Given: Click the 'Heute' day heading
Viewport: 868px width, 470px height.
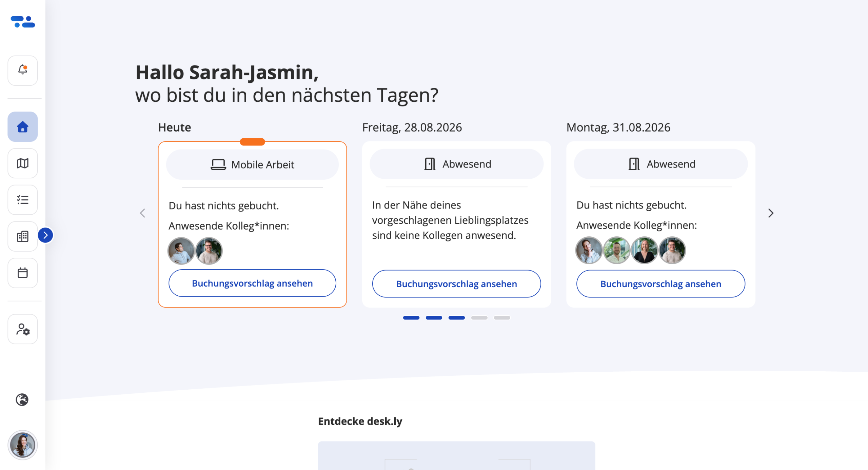Looking at the screenshot, I should (174, 128).
